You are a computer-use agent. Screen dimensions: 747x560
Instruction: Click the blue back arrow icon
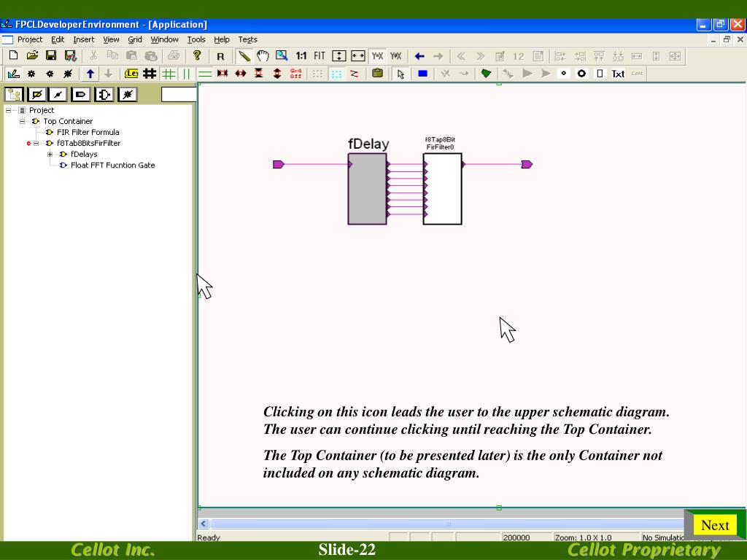419,56
